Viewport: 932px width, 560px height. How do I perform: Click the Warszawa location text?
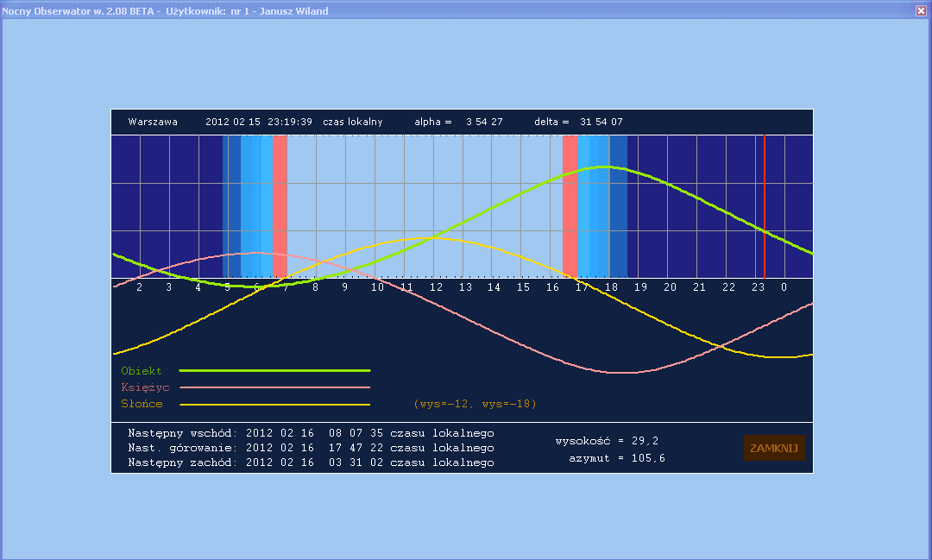pyautogui.click(x=153, y=122)
